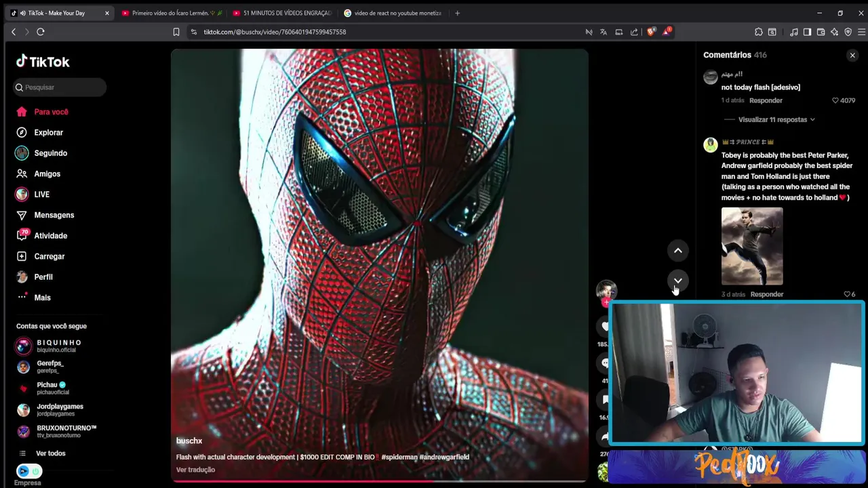
Task: Like the PRINCE comment
Action: point(846,294)
